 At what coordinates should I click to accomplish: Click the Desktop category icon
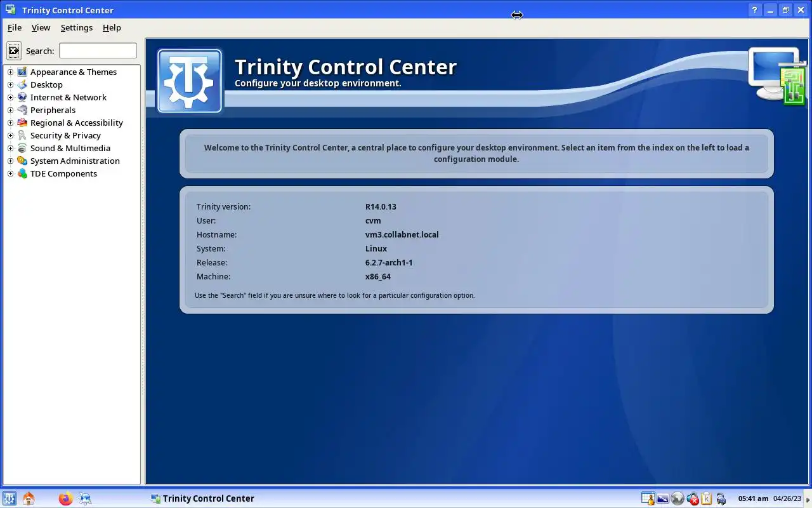(x=22, y=84)
